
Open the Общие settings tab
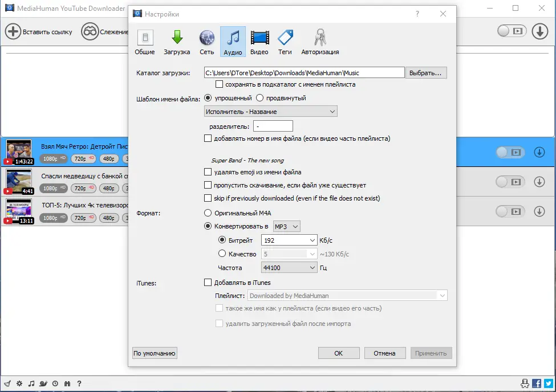click(145, 42)
